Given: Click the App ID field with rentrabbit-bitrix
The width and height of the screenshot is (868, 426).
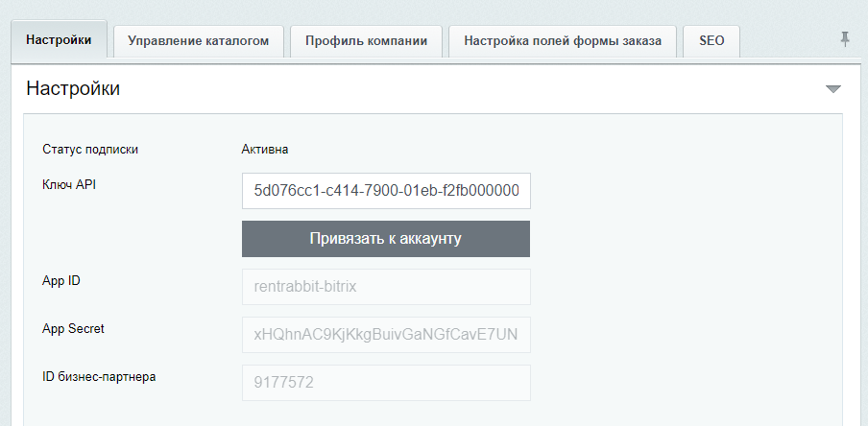Looking at the screenshot, I should [x=385, y=287].
